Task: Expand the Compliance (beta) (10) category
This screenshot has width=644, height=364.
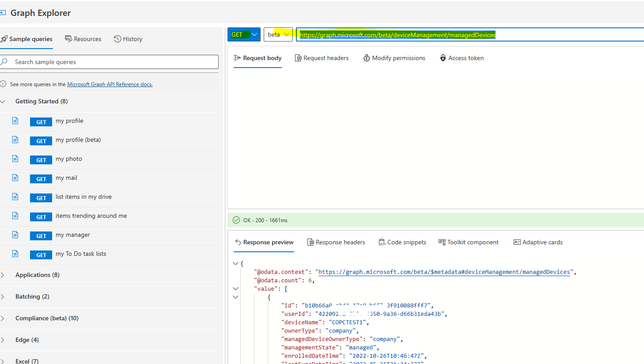Action: [3, 318]
